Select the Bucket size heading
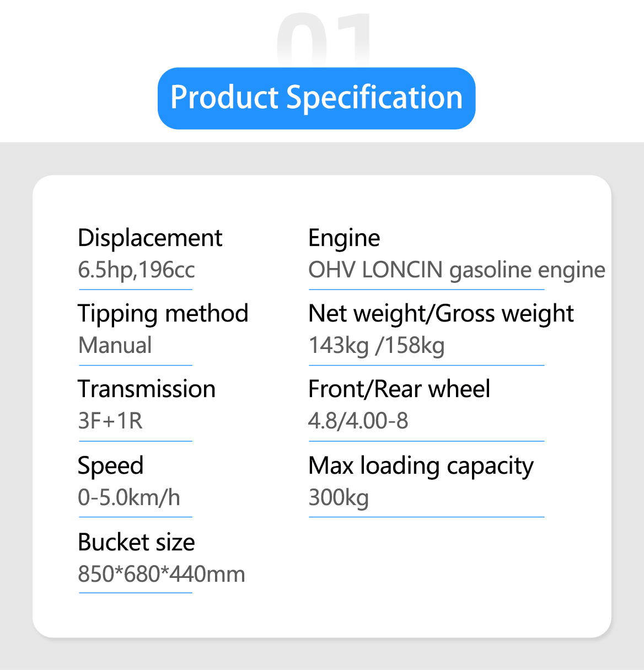The width and height of the screenshot is (644, 670). 136,542
